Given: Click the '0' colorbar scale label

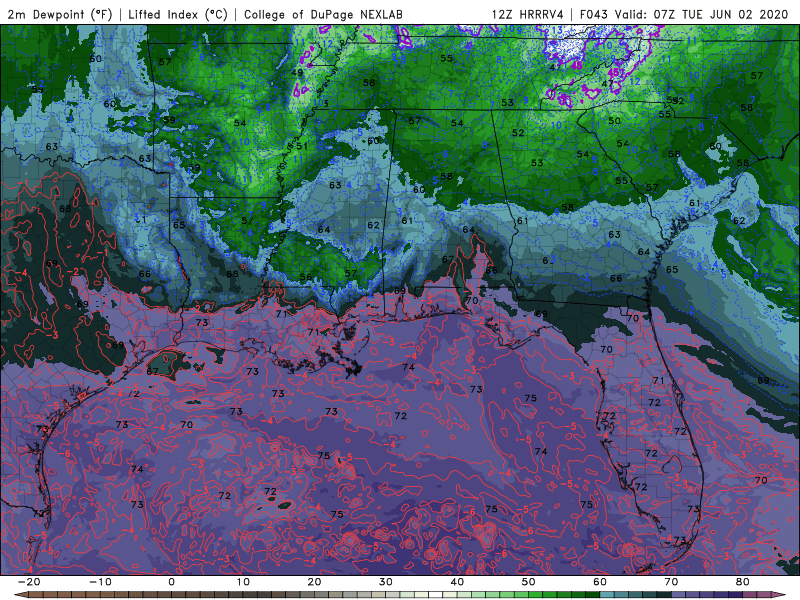Looking at the screenshot, I should pyautogui.click(x=171, y=582).
